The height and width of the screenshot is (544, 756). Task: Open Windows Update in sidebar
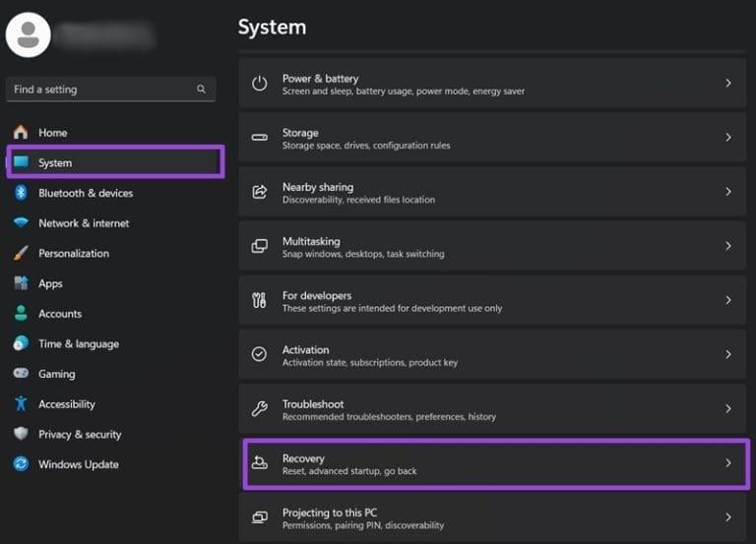(78, 464)
